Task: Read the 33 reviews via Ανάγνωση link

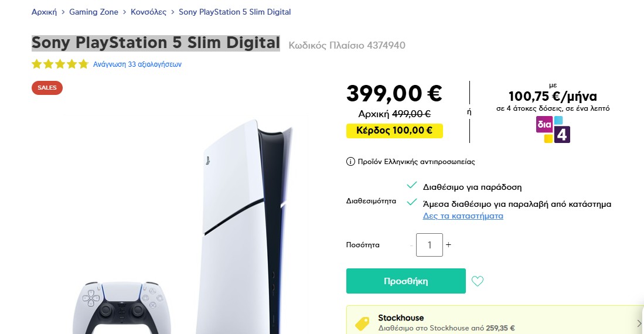Action: (x=137, y=64)
